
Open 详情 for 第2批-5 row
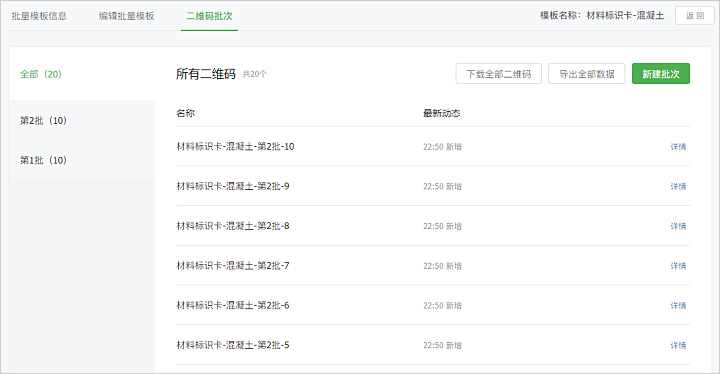(x=678, y=345)
